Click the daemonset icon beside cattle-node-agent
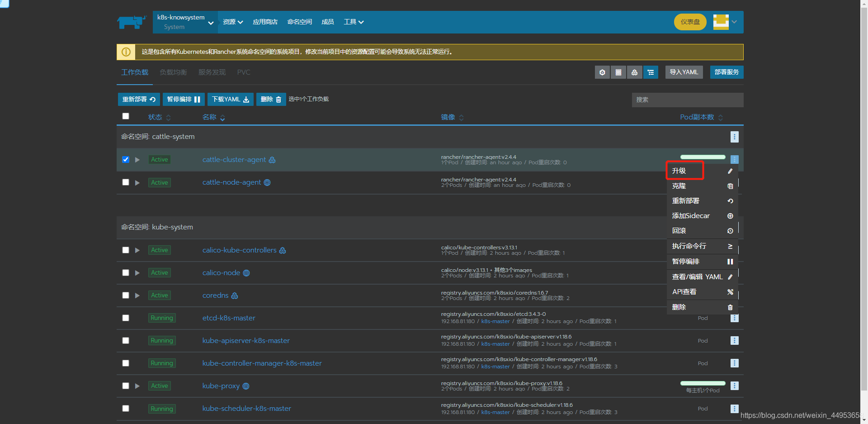 coord(267,182)
